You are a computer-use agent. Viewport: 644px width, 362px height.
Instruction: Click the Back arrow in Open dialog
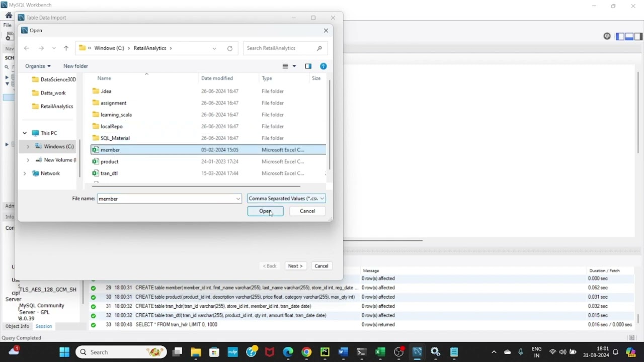pyautogui.click(x=27, y=48)
